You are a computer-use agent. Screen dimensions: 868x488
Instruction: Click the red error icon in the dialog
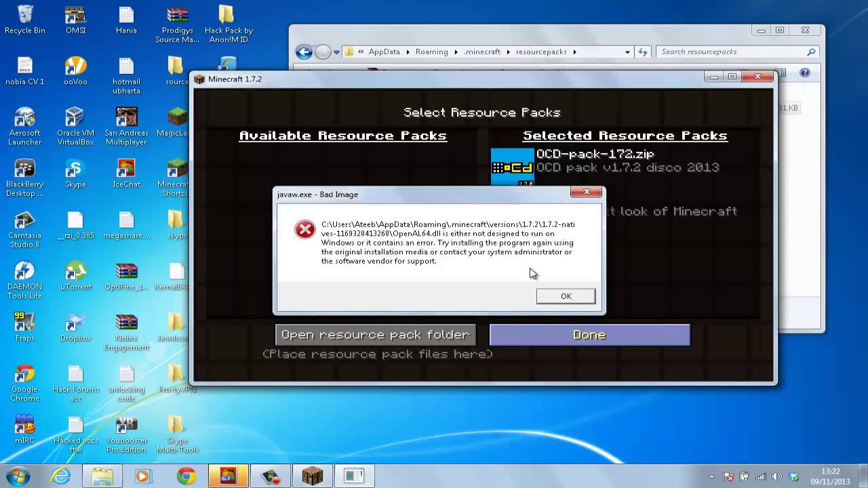tap(304, 230)
